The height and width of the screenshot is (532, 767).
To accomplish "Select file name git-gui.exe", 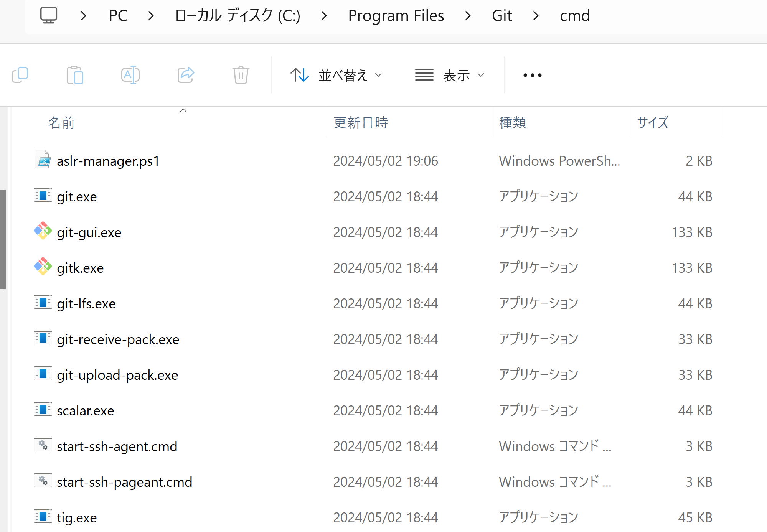I will point(89,232).
